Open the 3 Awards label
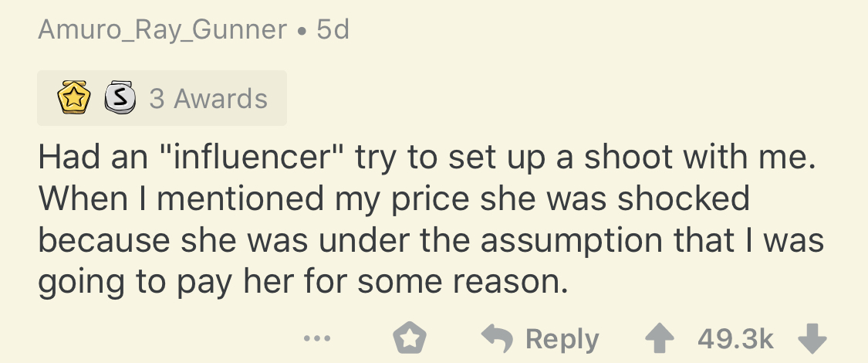 [x=208, y=99]
